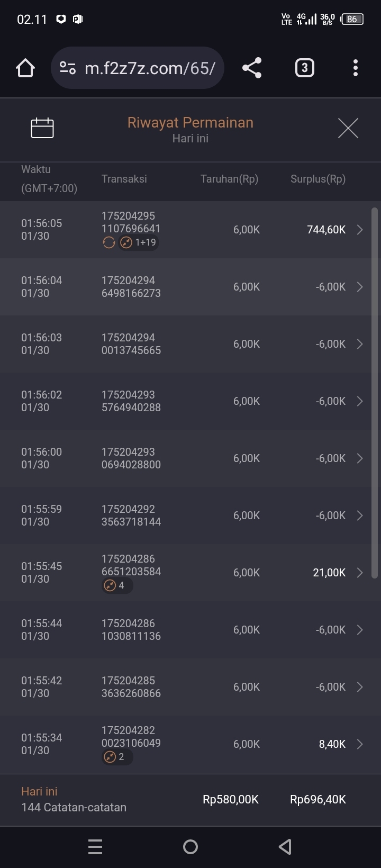Image resolution: width=381 pixels, height=868 pixels.
Task: Expand the 01:56:04 transaction row chevron
Action: [x=360, y=287]
